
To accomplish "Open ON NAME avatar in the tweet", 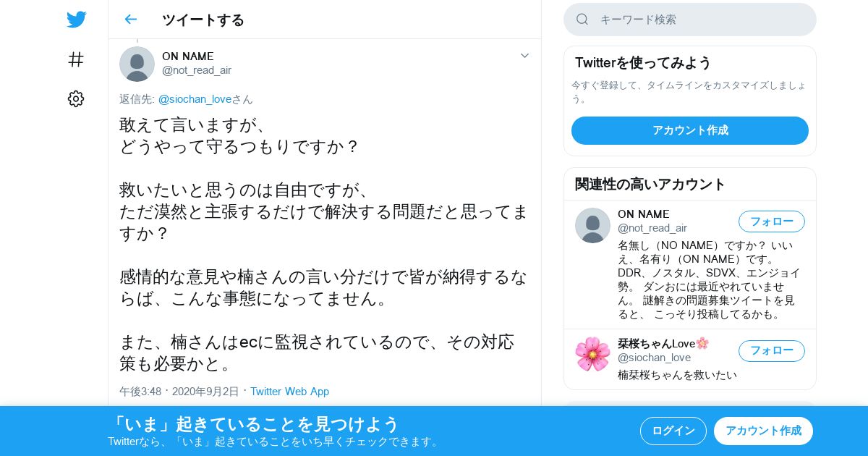I will point(137,64).
